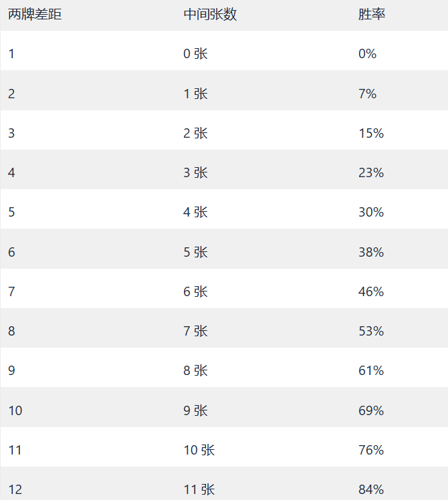Viewport: 448px width, 500px height.
Task: Select the "5 张" middle cards cell
Action: (x=195, y=252)
